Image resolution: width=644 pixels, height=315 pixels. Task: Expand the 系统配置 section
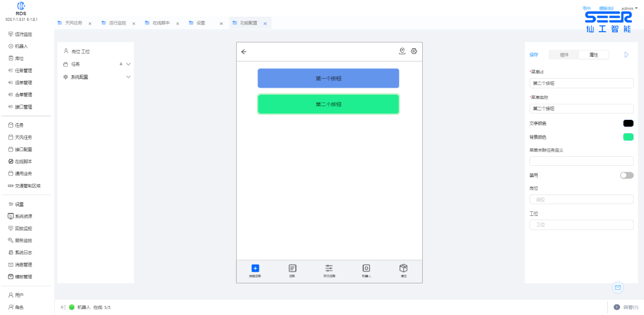[128, 77]
